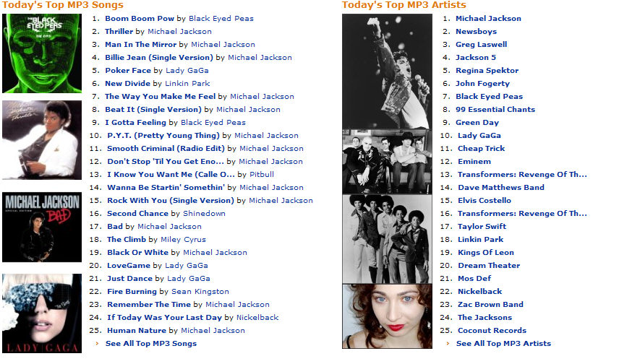Open Beat It (Single Version) song
619x364 pixels.
153,110
